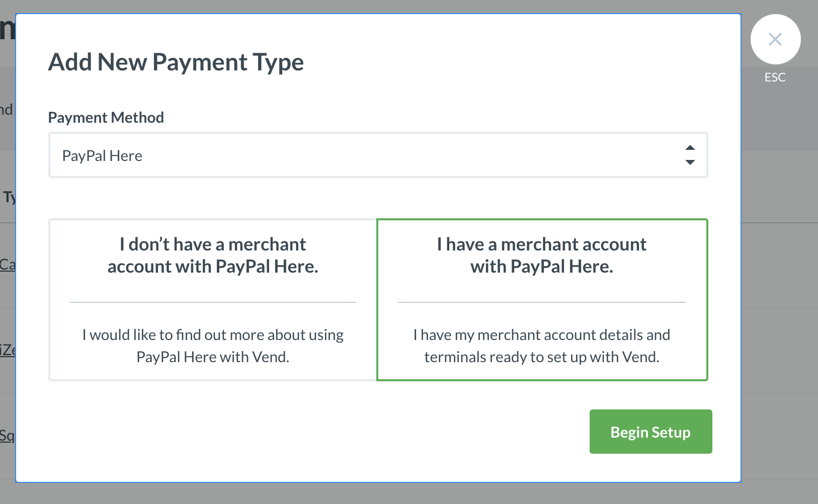The image size is (818, 504).
Task: Choose "I have a merchant account" heading
Action: point(541,256)
